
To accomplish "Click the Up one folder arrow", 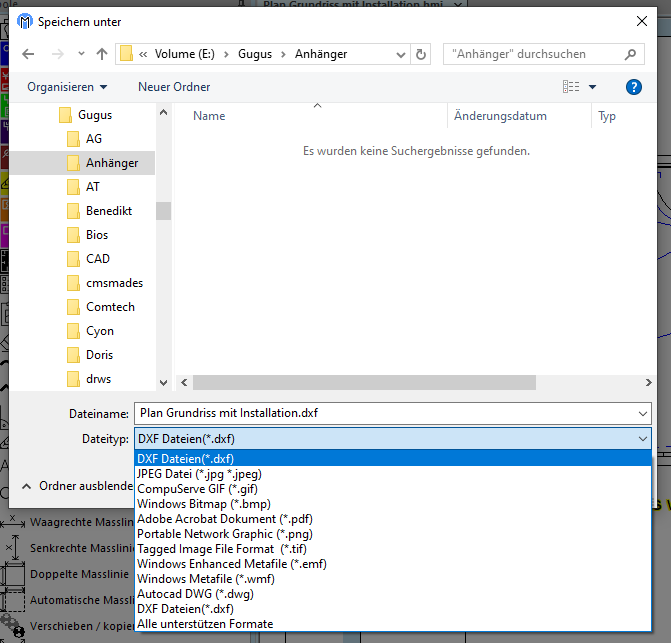I will 102,54.
